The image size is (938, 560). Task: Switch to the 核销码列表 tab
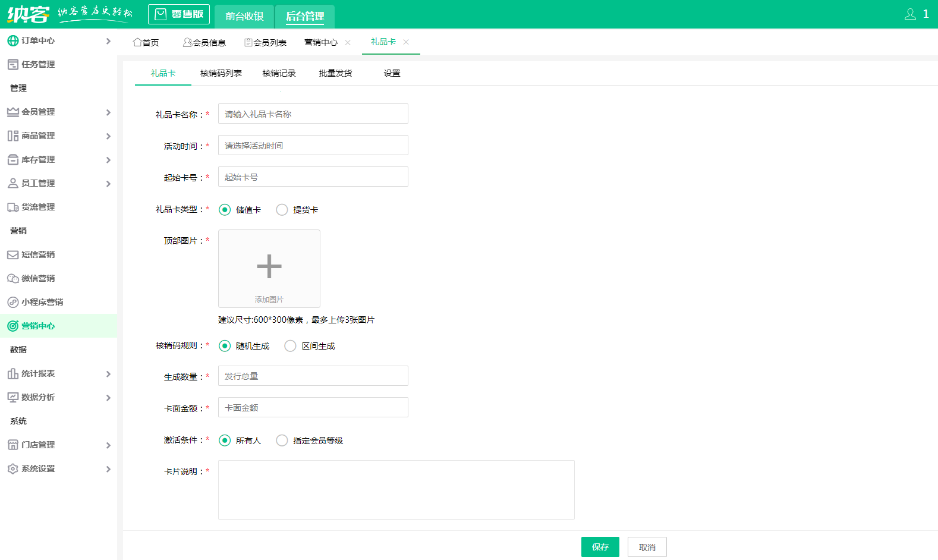221,73
